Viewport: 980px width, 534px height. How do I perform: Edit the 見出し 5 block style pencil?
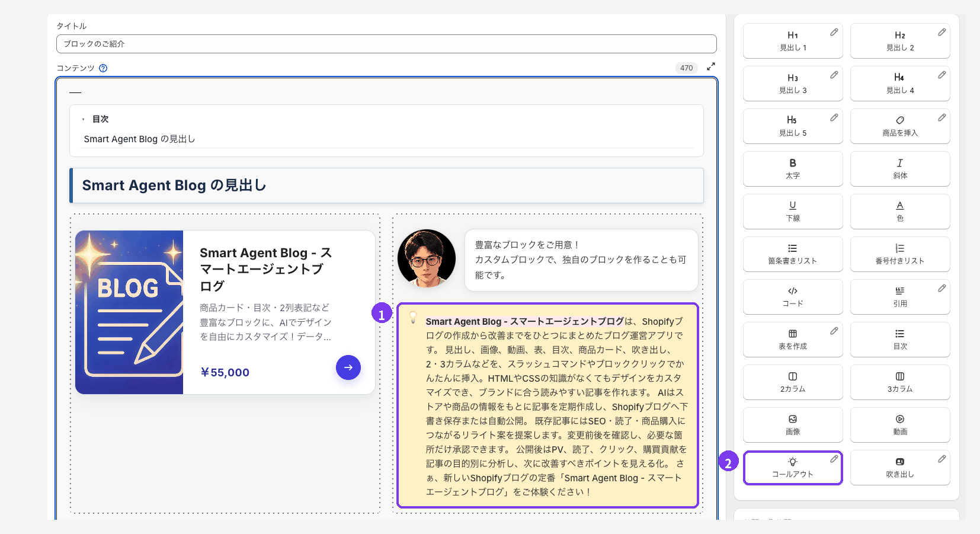click(834, 117)
